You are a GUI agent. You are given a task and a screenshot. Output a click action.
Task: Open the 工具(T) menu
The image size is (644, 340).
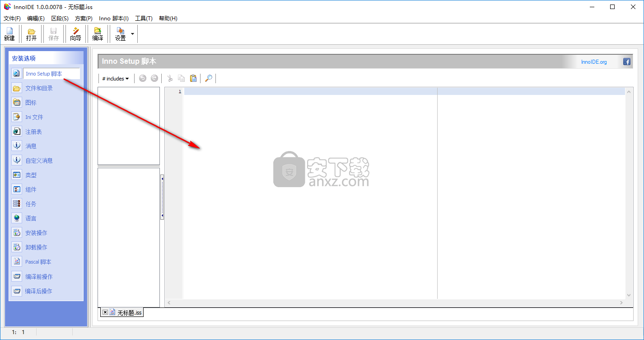click(144, 19)
